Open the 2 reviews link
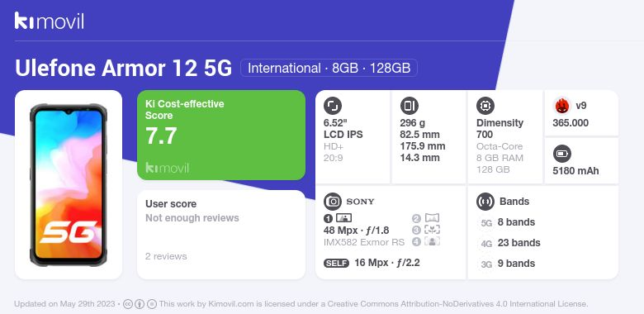Image resolution: width=644 pixels, height=314 pixels. pos(166,256)
